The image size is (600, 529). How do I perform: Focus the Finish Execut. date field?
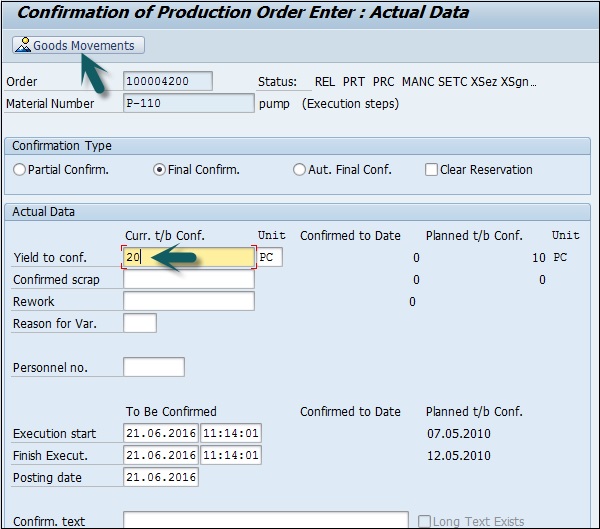[x=160, y=456]
